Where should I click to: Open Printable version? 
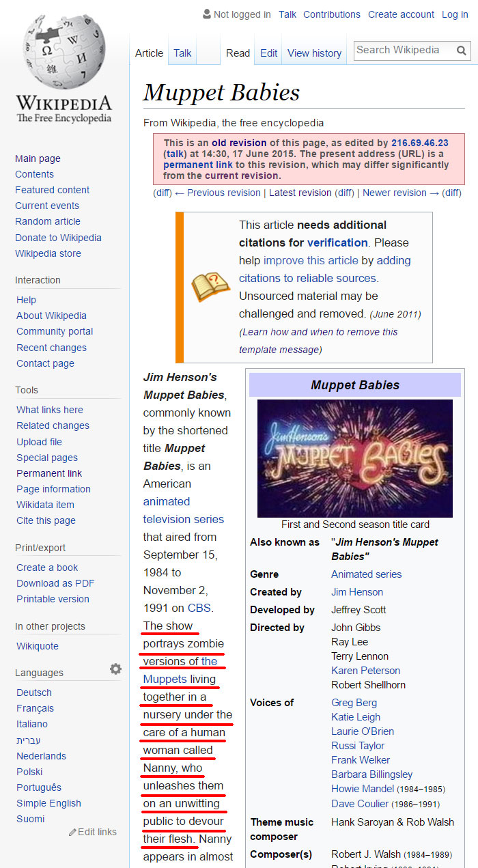(x=53, y=599)
